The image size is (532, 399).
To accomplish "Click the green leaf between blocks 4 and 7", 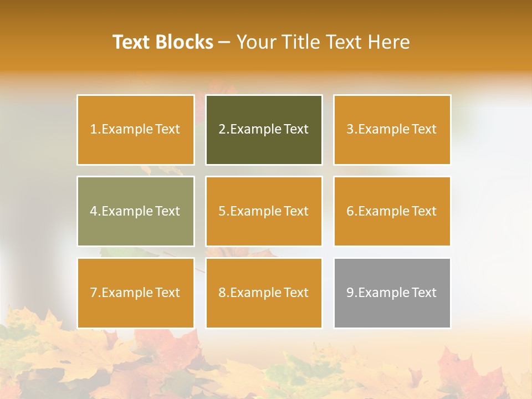I will tap(125, 253).
